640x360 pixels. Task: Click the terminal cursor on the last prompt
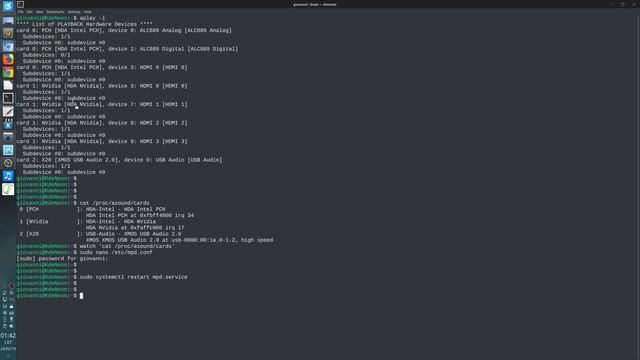(81, 296)
